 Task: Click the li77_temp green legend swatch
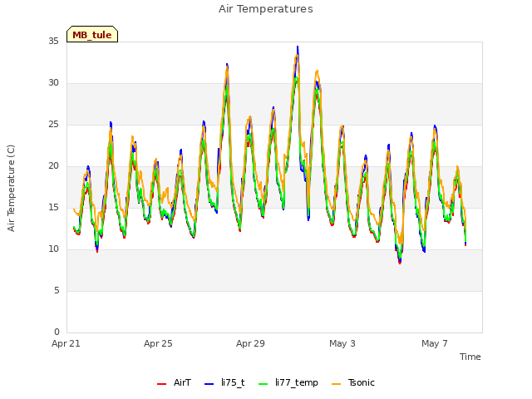pos(264,384)
